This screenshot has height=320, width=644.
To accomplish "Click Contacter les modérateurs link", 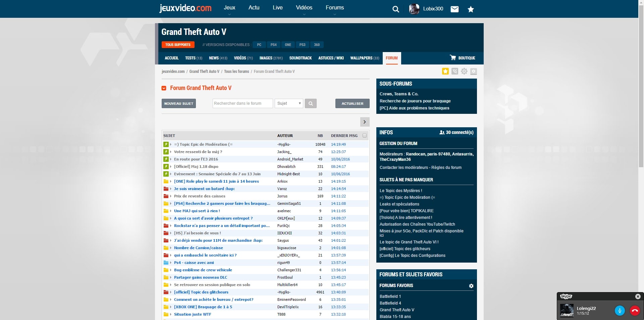I will point(404,168).
